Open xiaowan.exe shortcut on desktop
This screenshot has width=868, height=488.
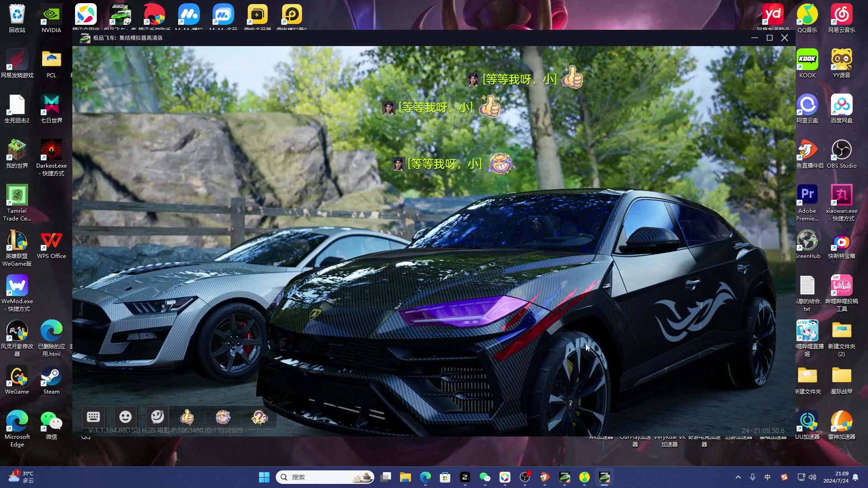click(x=842, y=203)
